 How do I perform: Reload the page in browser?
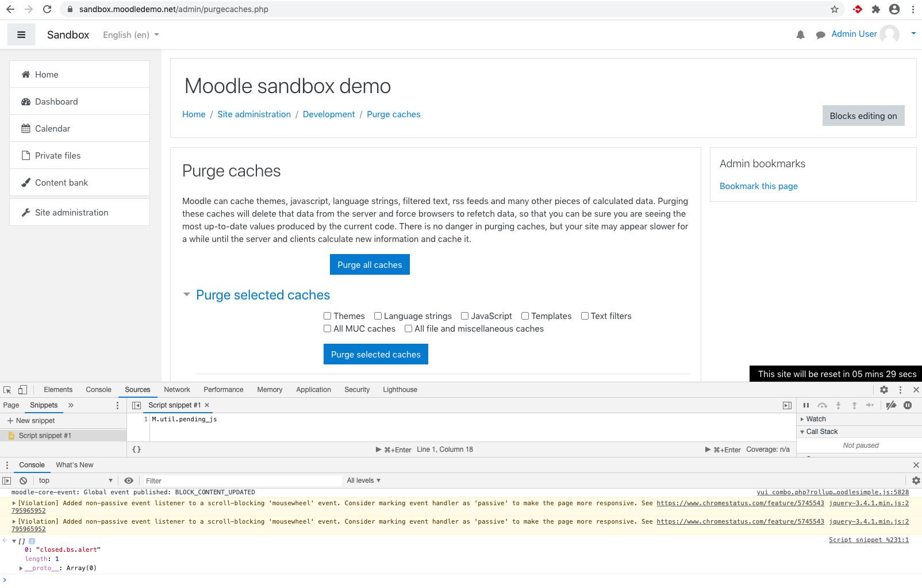click(x=47, y=9)
